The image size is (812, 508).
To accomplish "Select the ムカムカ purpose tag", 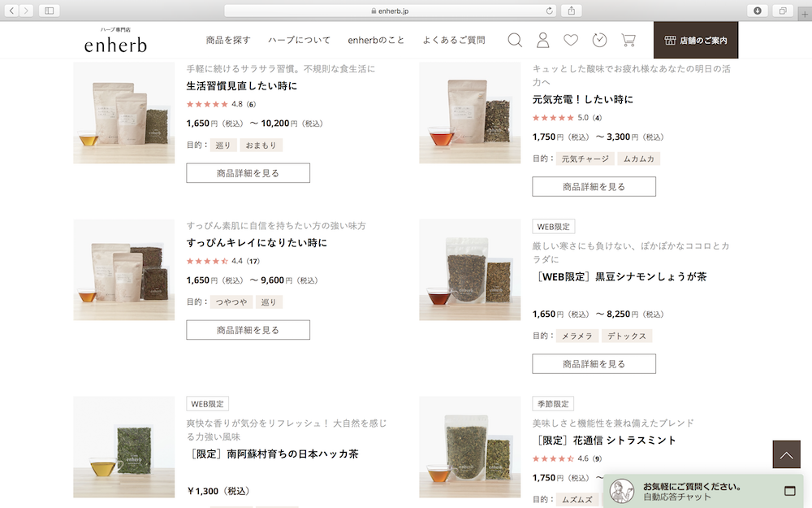I will pos(638,158).
